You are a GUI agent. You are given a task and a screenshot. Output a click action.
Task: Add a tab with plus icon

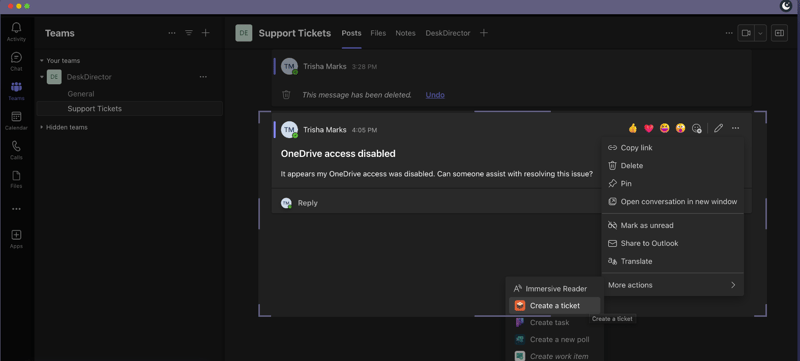point(484,33)
